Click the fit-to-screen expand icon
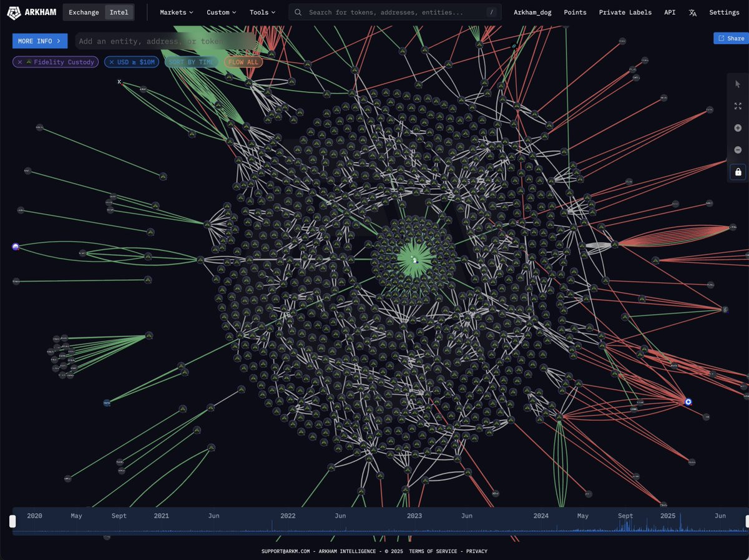749x560 pixels. [x=738, y=106]
